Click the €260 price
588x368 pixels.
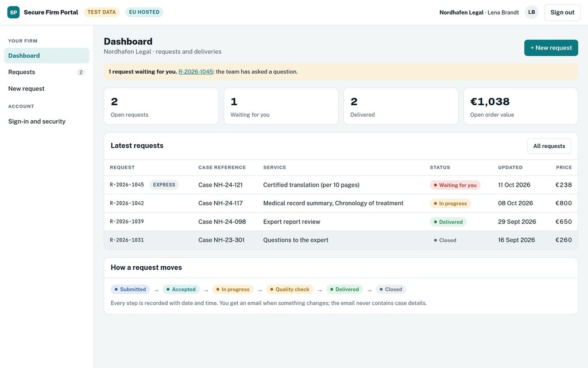click(x=563, y=240)
